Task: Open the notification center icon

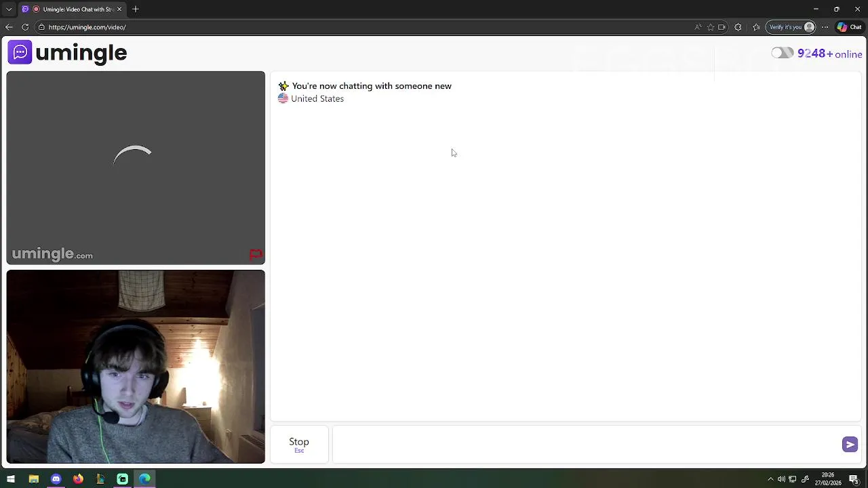Action: pyautogui.click(x=854, y=479)
